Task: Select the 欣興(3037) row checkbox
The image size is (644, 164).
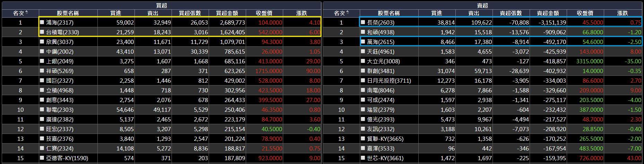Action: [x=42, y=42]
